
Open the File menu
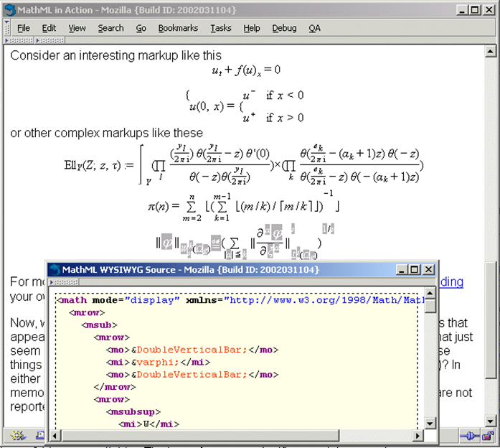(x=23, y=28)
